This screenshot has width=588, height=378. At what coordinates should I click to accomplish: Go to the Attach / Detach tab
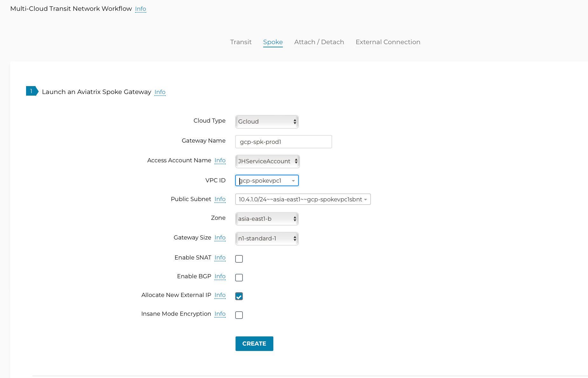point(319,42)
